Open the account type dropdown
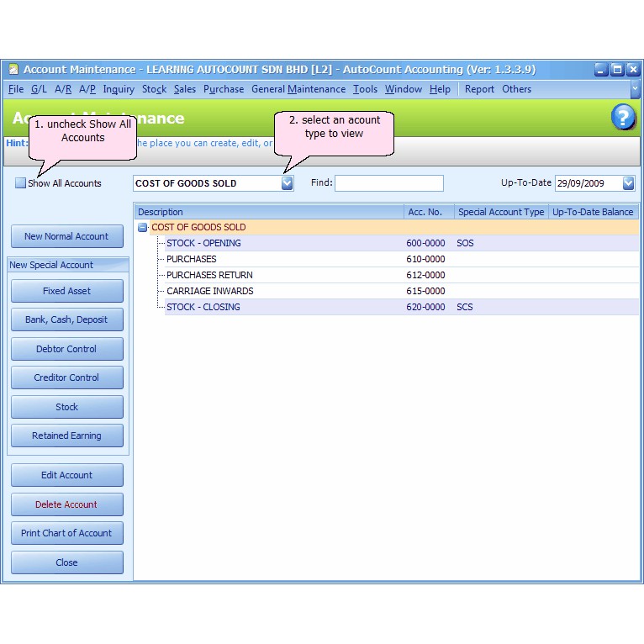644x644 pixels. click(287, 183)
